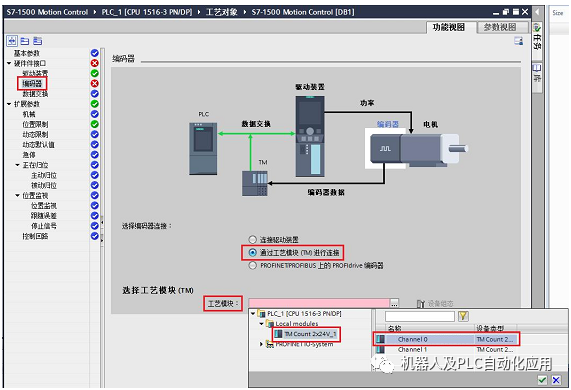
Task: Select 编码器 in the navigation tree
Action: tap(32, 84)
